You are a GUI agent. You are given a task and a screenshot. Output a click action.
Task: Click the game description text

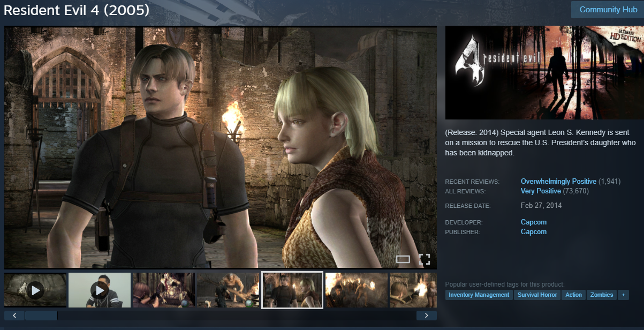pyautogui.click(x=541, y=142)
